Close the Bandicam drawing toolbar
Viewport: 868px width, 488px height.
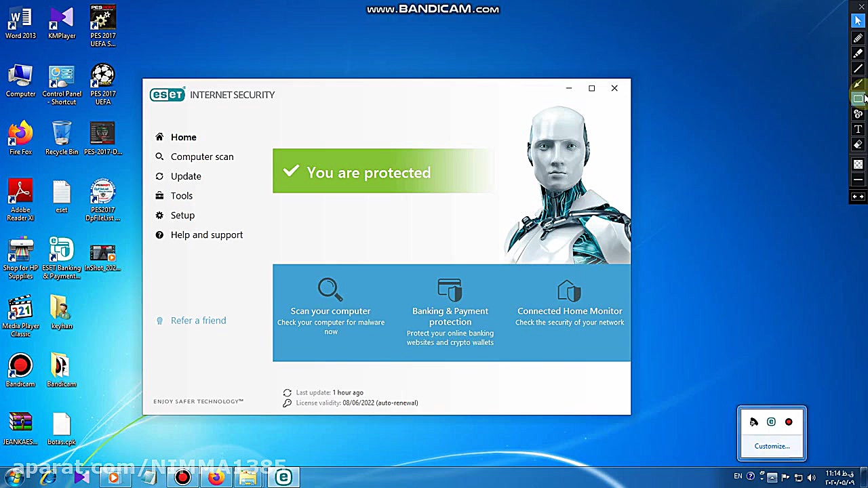862,7
